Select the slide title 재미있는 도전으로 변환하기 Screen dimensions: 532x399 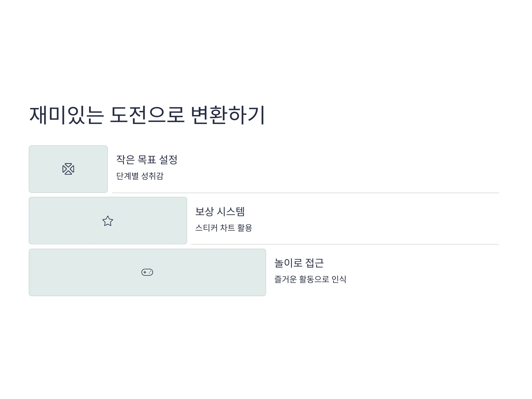[x=147, y=115]
